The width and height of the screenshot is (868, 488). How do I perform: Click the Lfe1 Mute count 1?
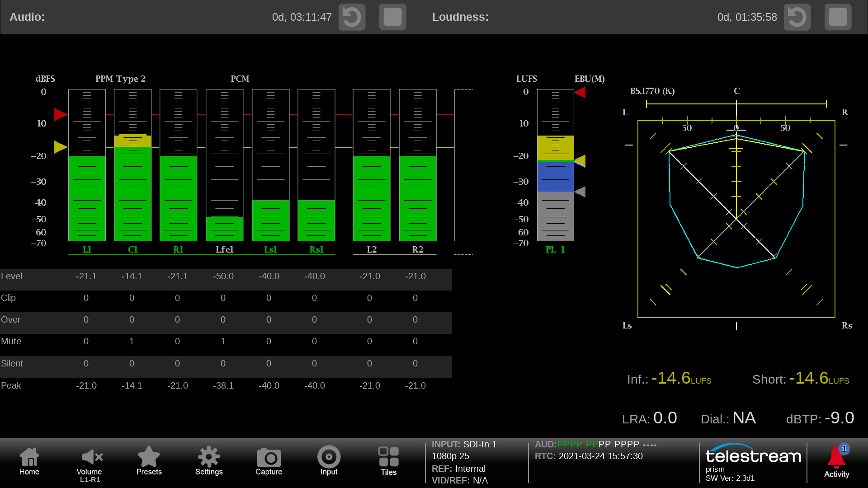point(223,341)
